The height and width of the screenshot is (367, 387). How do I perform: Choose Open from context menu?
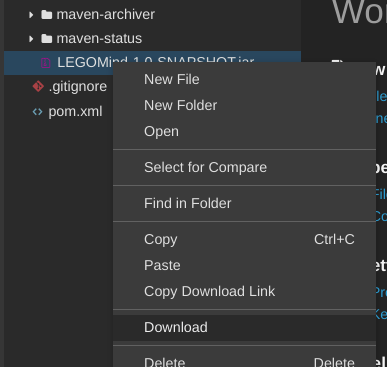pyautogui.click(x=244, y=131)
